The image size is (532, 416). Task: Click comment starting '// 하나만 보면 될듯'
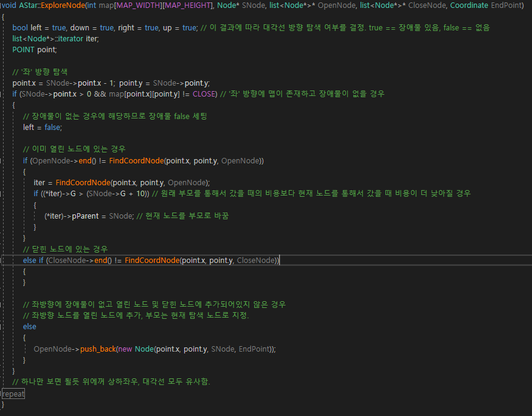(x=111, y=382)
